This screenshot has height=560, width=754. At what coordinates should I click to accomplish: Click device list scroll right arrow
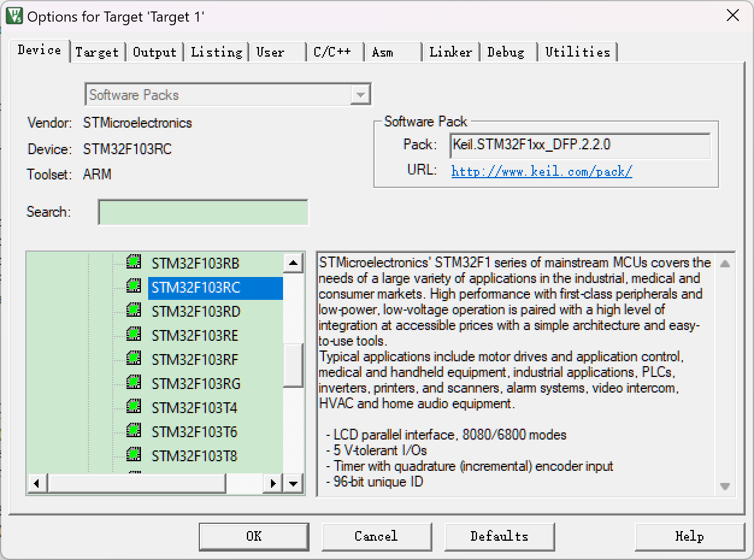tap(273, 483)
